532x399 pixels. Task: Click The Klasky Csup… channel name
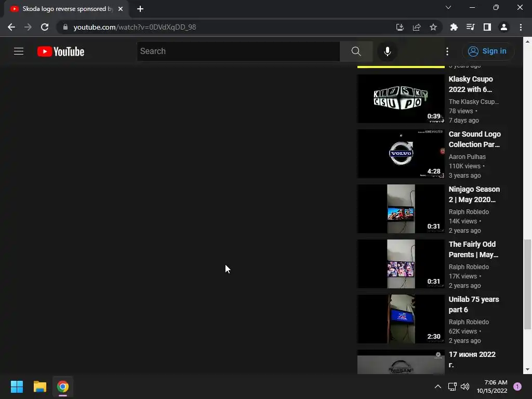(474, 101)
